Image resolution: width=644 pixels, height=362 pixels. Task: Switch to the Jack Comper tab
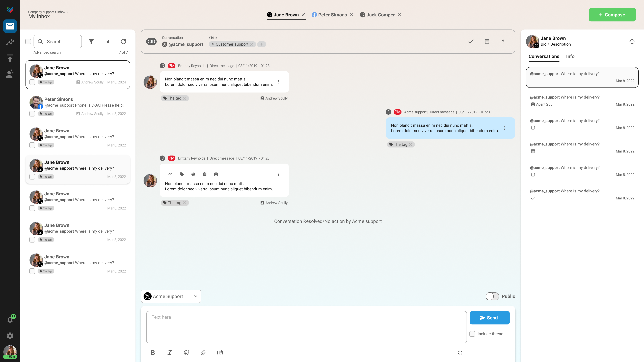[377, 15]
